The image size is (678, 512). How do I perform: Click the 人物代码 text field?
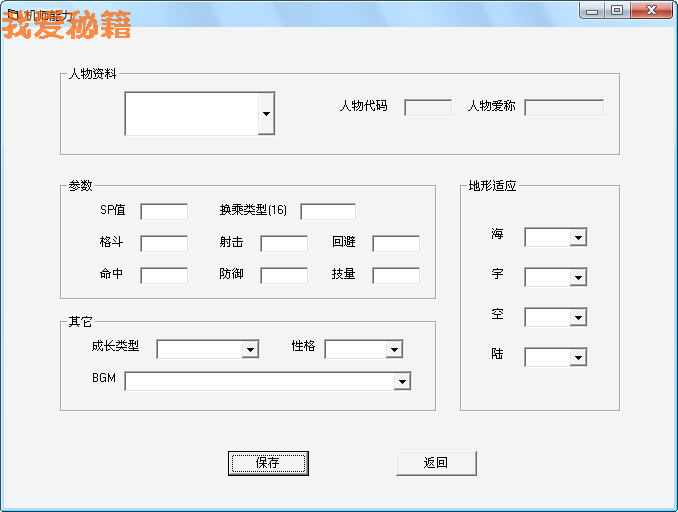[427, 107]
